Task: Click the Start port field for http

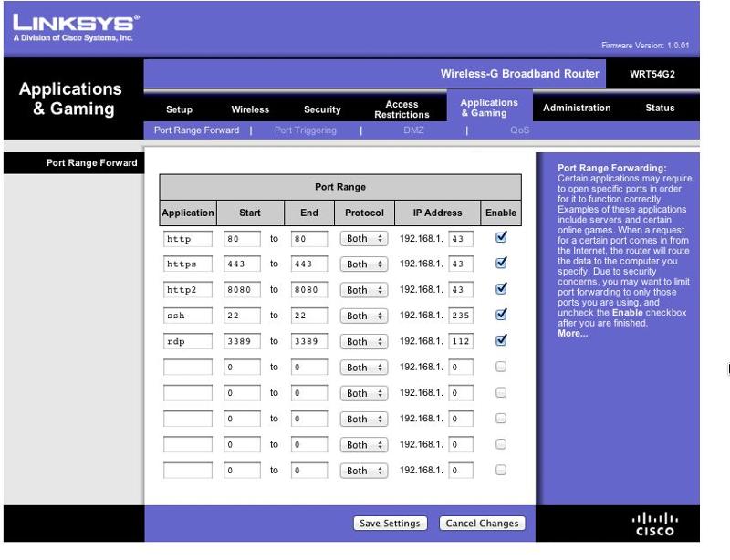Action: pyautogui.click(x=242, y=239)
